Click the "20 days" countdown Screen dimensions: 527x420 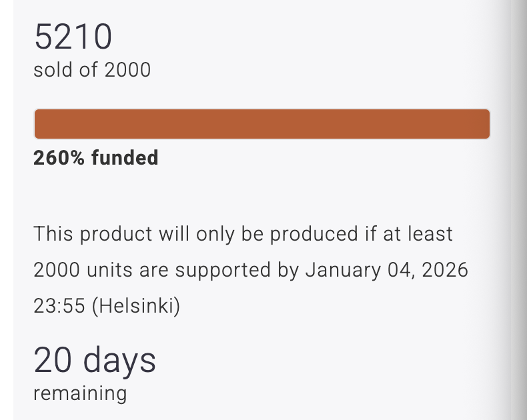click(x=95, y=361)
